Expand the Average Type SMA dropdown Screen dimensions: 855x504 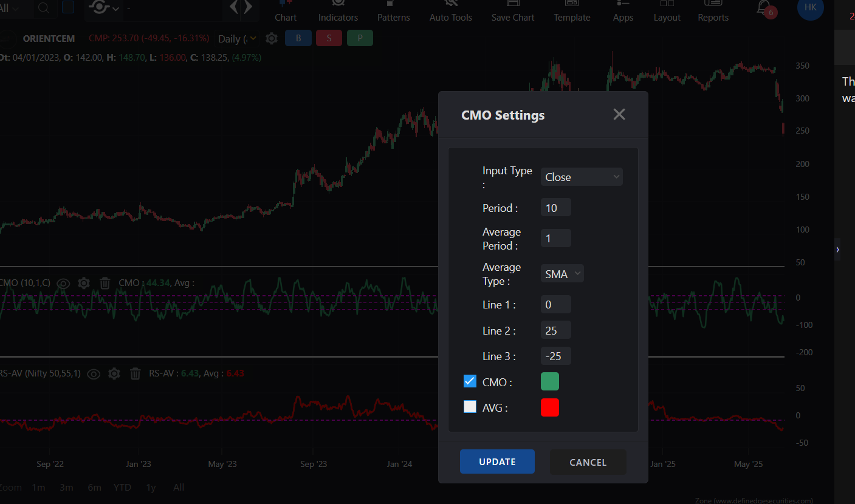click(562, 274)
